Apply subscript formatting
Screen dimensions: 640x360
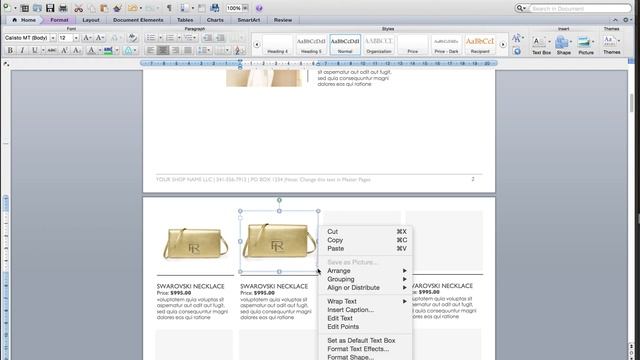(77, 51)
